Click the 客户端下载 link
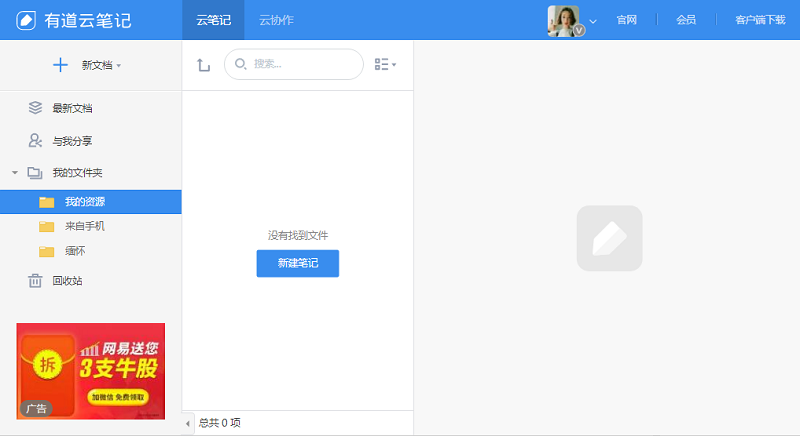Image resolution: width=800 pixels, height=436 pixels. (x=759, y=20)
